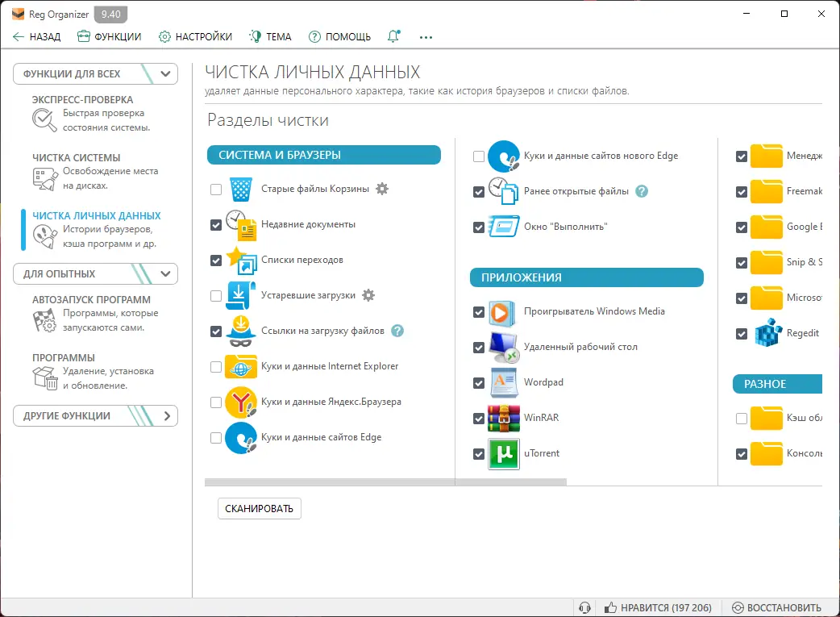The image size is (840, 617).
Task: Uncheck the Recent documents checkbox
Action: pos(216,225)
